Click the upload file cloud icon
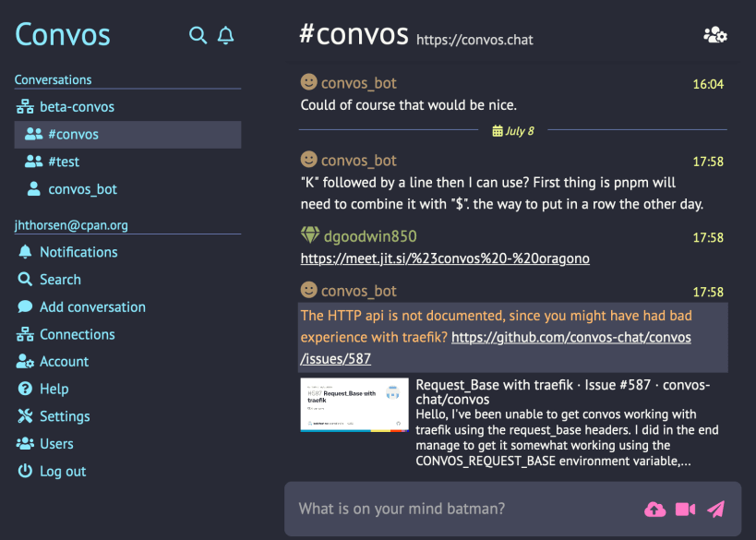756x540 pixels. pos(654,510)
